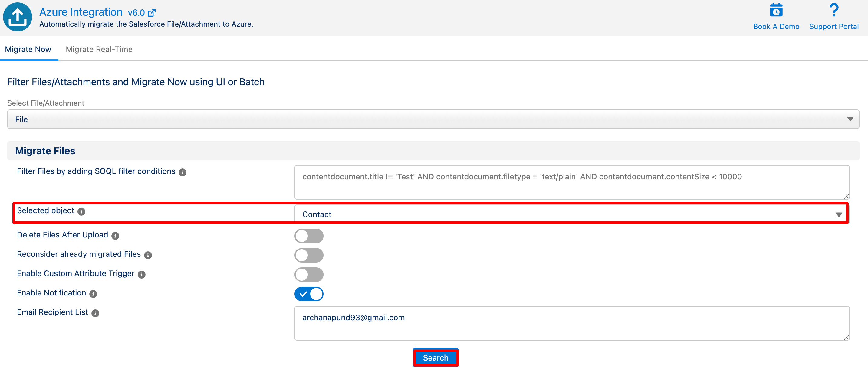Open the external link icon next to v6.0

click(x=152, y=13)
